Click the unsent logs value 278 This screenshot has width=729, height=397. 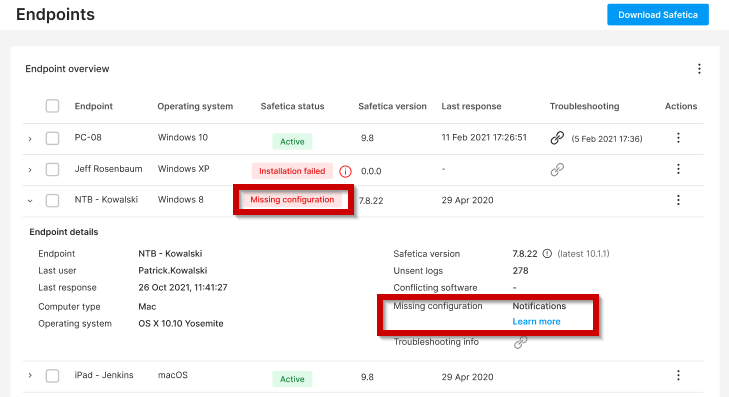pyautogui.click(x=520, y=271)
